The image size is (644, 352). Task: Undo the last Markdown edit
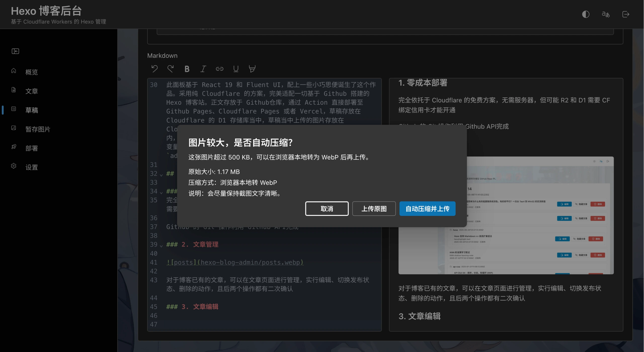point(154,69)
